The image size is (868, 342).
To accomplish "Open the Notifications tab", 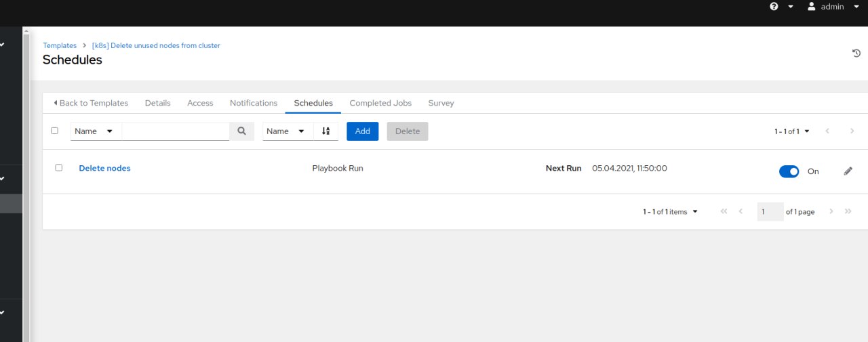I will point(254,103).
